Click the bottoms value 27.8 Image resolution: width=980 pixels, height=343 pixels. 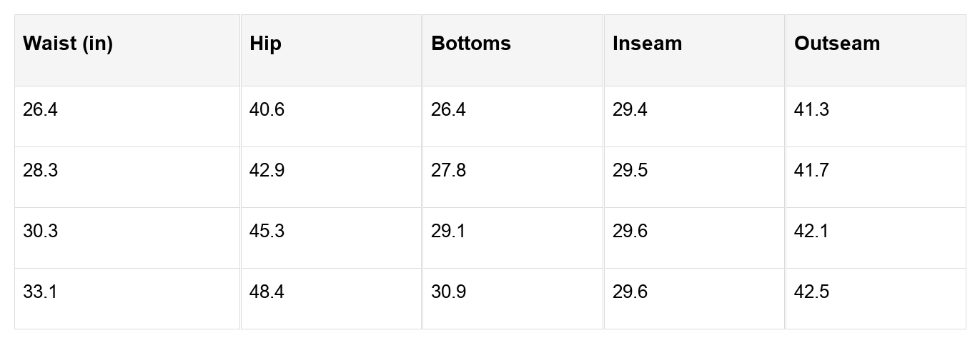click(x=448, y=171)
